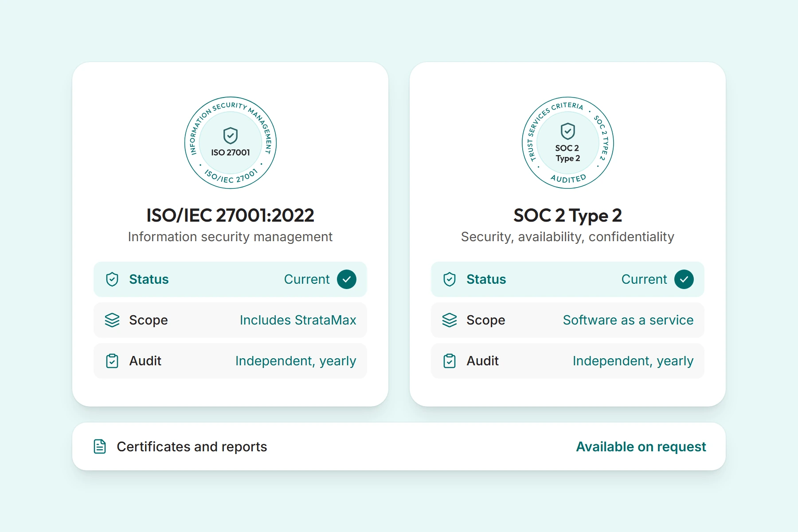Click the Information security management subtitle
The width and height of the screenshot is (798, 532).
click(231, 237)
